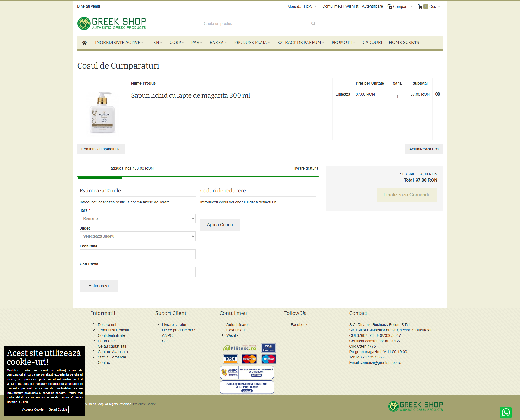Click the Compara compare icon
520x420 pixels.
390,7
